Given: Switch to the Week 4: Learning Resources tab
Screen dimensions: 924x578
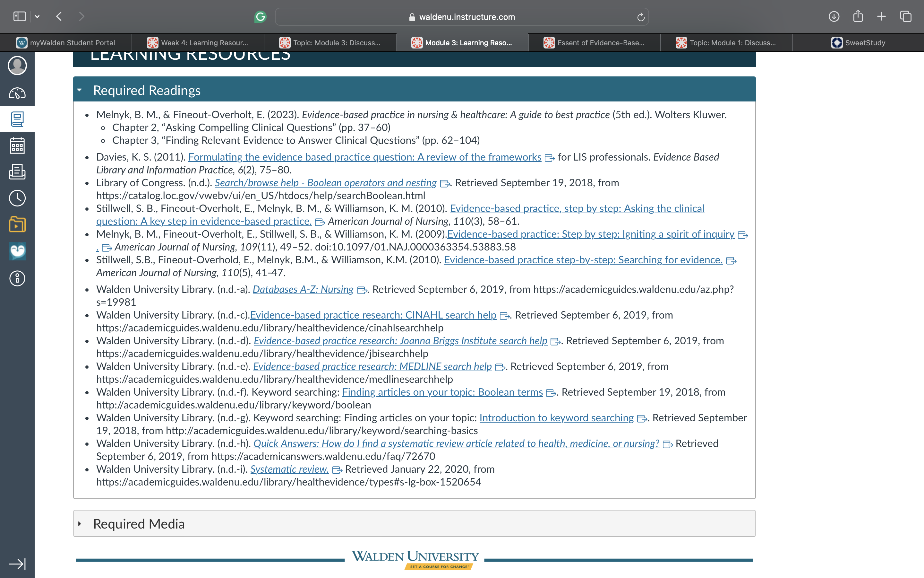Looking at the screenshot, I should 198,43.
